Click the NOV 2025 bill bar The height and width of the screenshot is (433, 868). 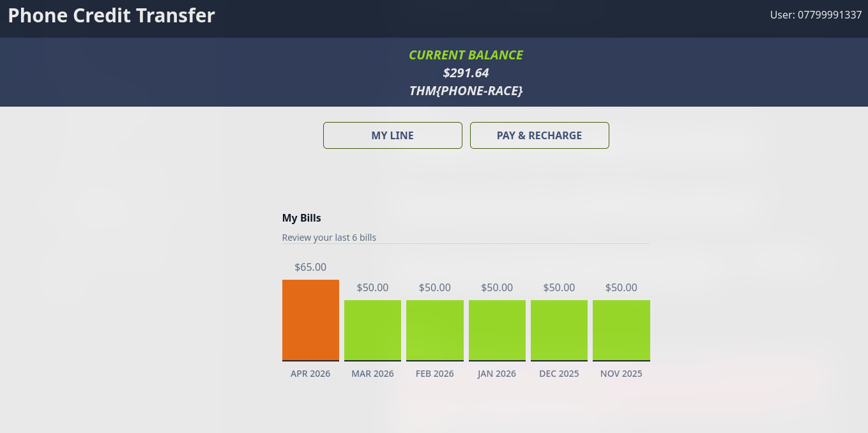coord(621,330)
